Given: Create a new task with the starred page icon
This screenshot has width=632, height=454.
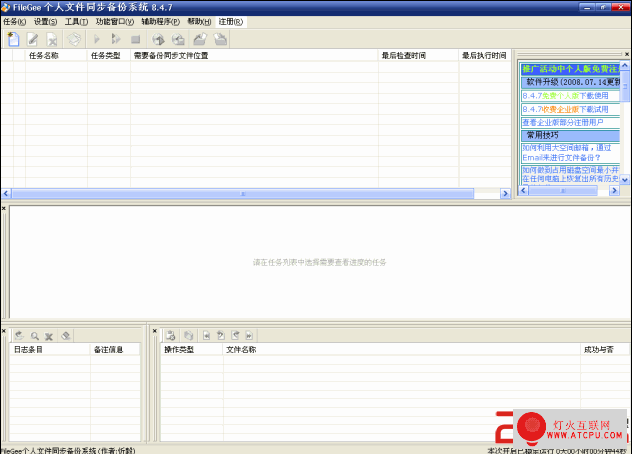Looking at the screenshot, I should [x=13, y=39].
